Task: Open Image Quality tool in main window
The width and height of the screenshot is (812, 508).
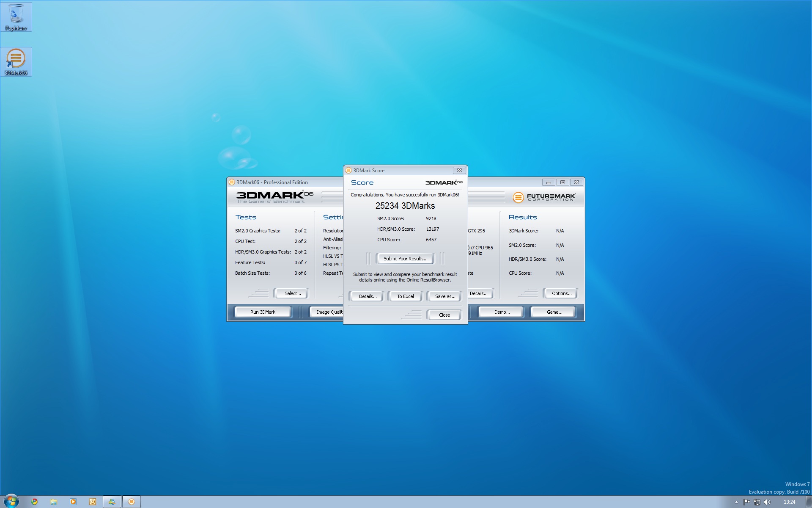Action: (x=327, y=312)
